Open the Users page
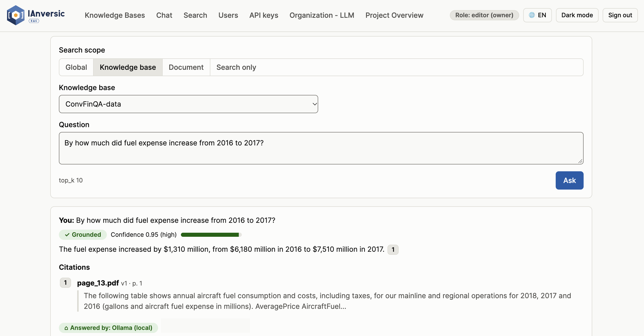This screenshot has height=336, width=644. tap(228, 15)
